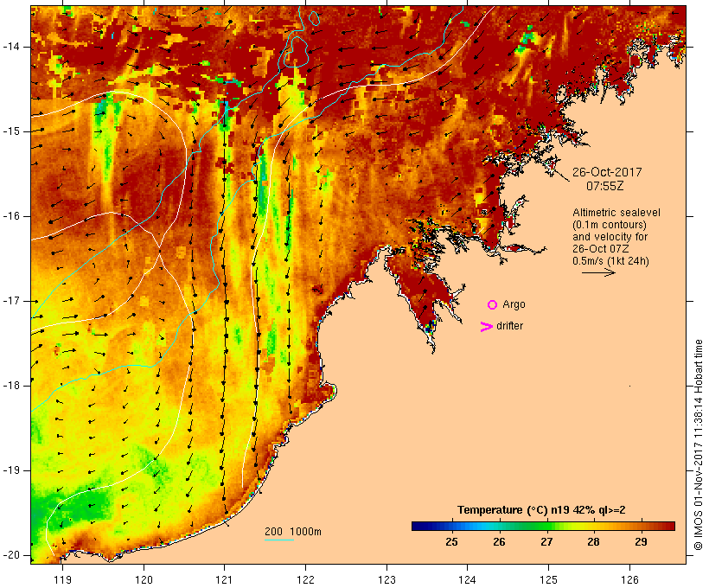Click the magenta Argo circle legend icon
The height and width of the screenshot is (588, 709).
click(x=493, y=305)
